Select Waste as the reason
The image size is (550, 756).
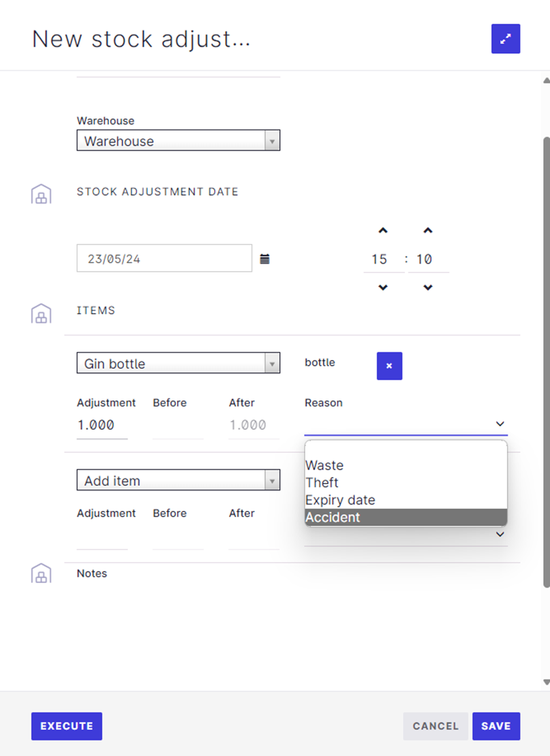[x=324, y=465]
